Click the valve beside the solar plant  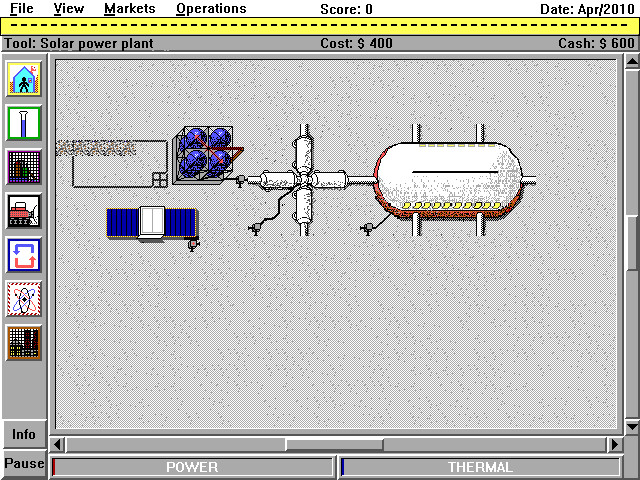[193, 245]
